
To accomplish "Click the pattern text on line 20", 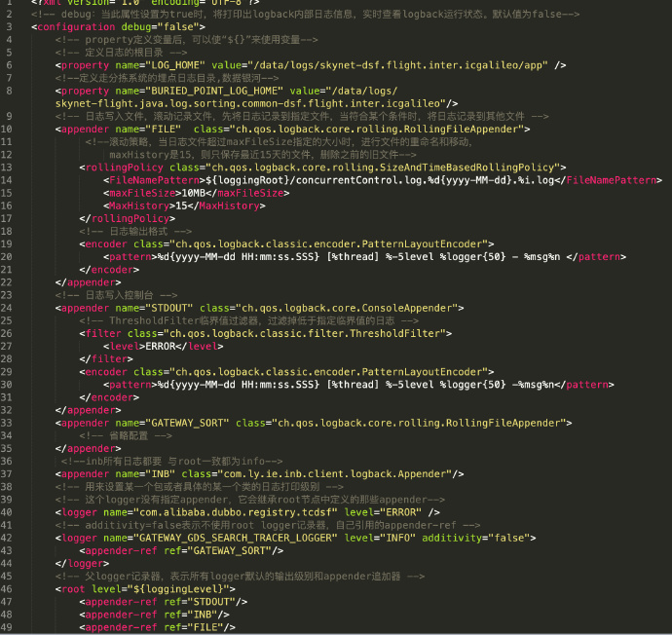I will [x=358, y=257].
